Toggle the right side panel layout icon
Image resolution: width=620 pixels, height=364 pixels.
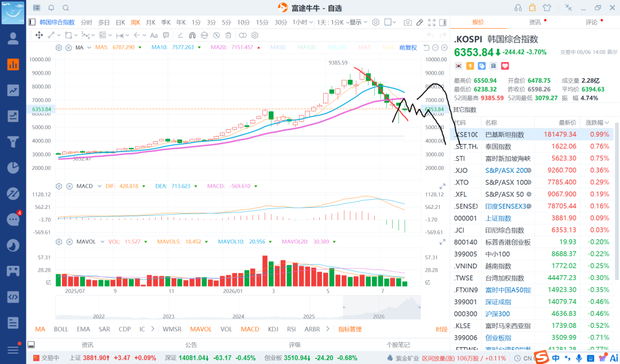click(443, 22)
